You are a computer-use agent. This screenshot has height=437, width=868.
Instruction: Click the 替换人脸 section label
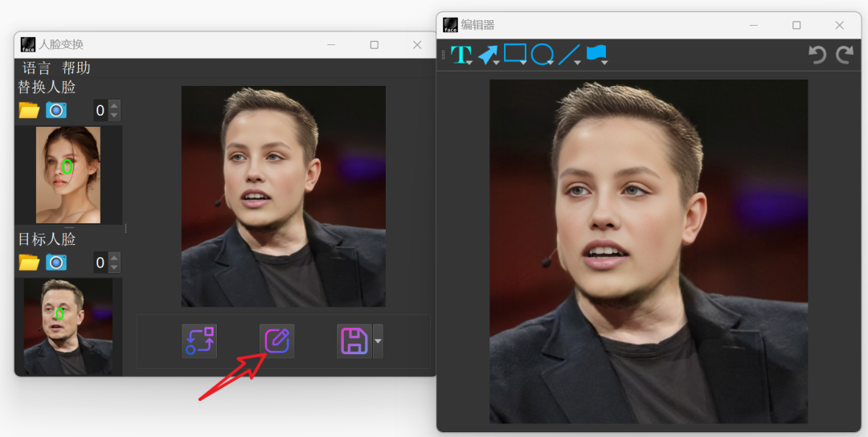point(47,88)
